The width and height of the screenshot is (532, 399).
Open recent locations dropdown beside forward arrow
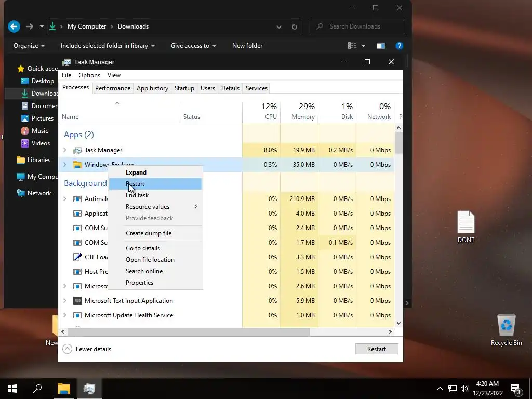pyautogui.click(x=42, y=26)
